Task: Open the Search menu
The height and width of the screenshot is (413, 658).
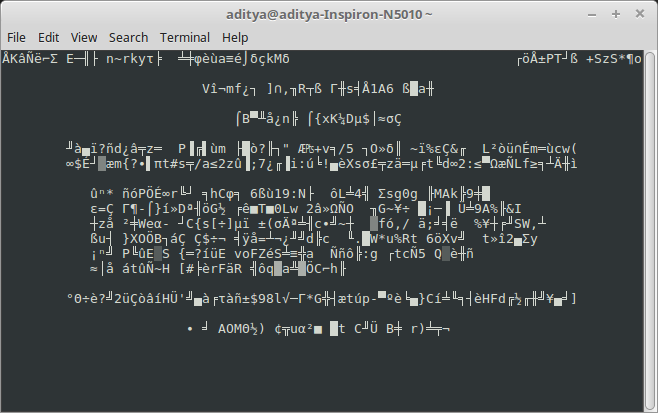Action: coord(128,37)
